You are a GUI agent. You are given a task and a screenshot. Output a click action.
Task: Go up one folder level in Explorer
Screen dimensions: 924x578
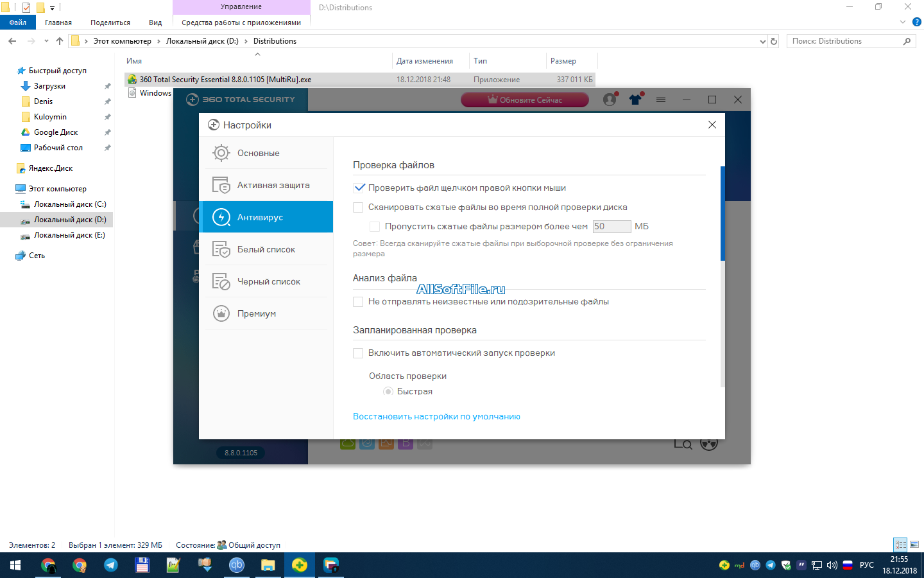coord(60,41)
